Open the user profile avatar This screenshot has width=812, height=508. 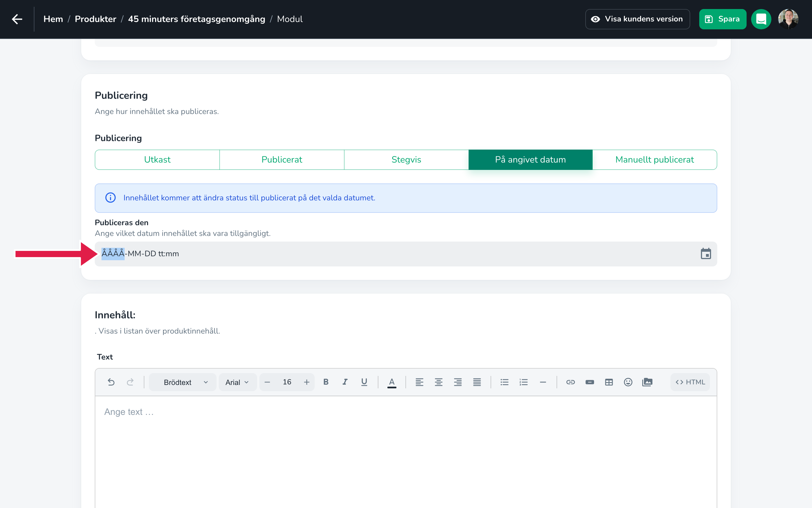pos(788,19)
